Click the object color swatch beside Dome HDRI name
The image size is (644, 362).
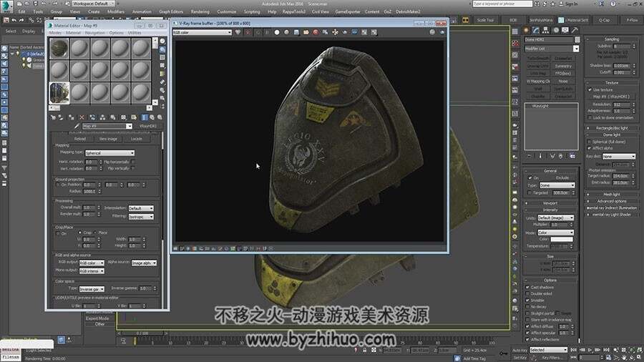click(577, 39)
